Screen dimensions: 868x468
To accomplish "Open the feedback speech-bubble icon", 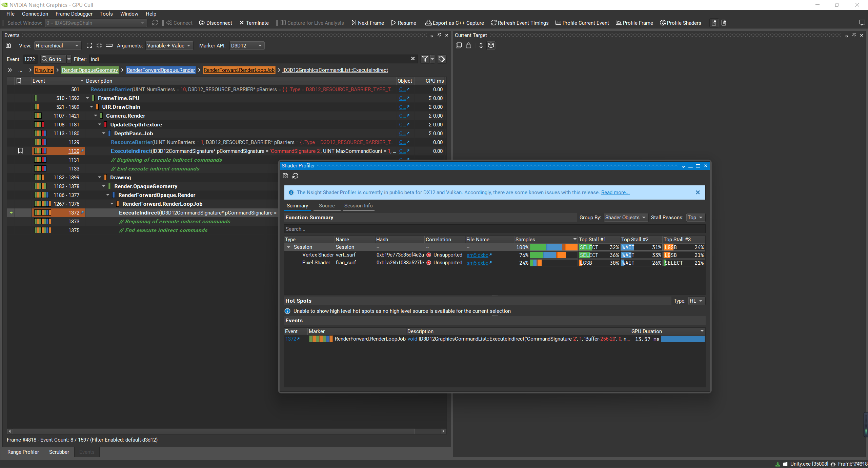I will pyautogui.click(x=862, y=23).
